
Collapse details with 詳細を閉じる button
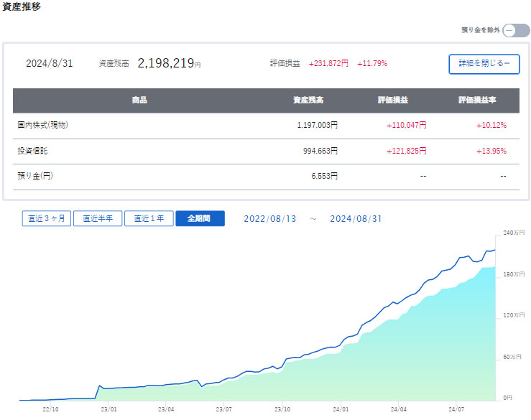click(x=484, y=64)
